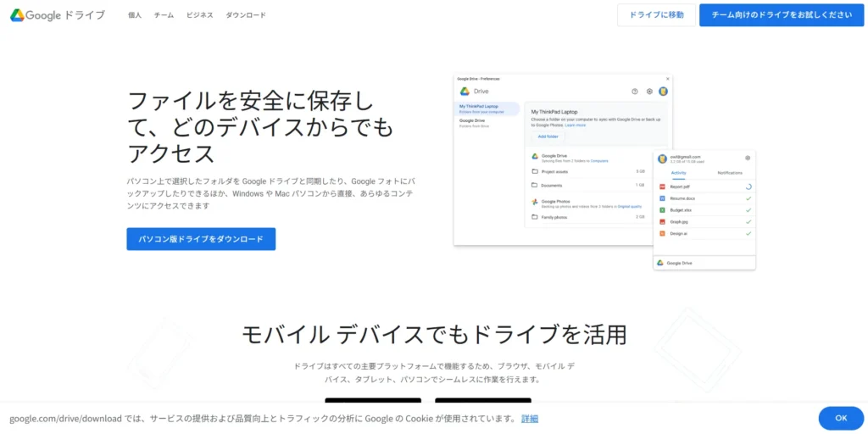This screenshot has width=868, height=434.
Task: Click the "1 GB" size of Documents
Action: 641,185
